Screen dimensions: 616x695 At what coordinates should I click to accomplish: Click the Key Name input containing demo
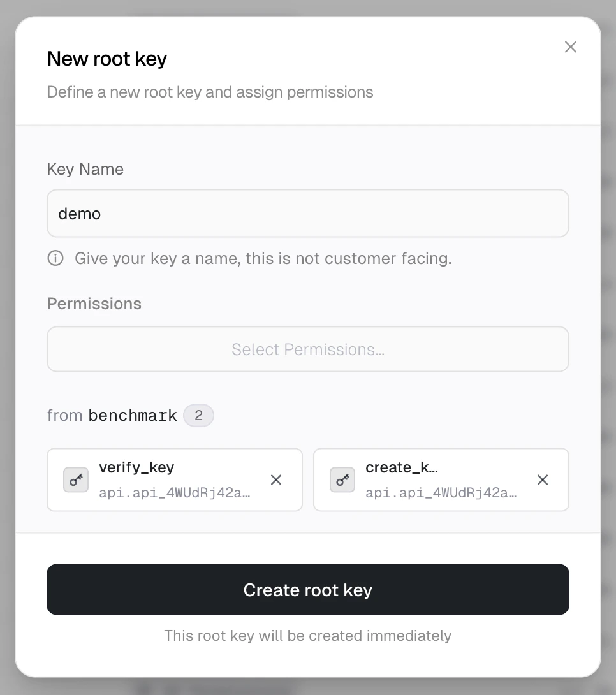tap(308, 214)
